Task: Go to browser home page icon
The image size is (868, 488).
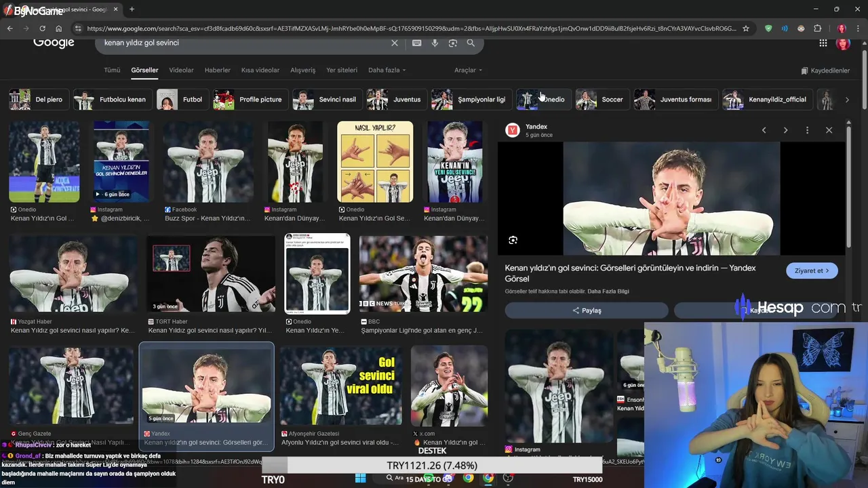Action: pos(58,28)
